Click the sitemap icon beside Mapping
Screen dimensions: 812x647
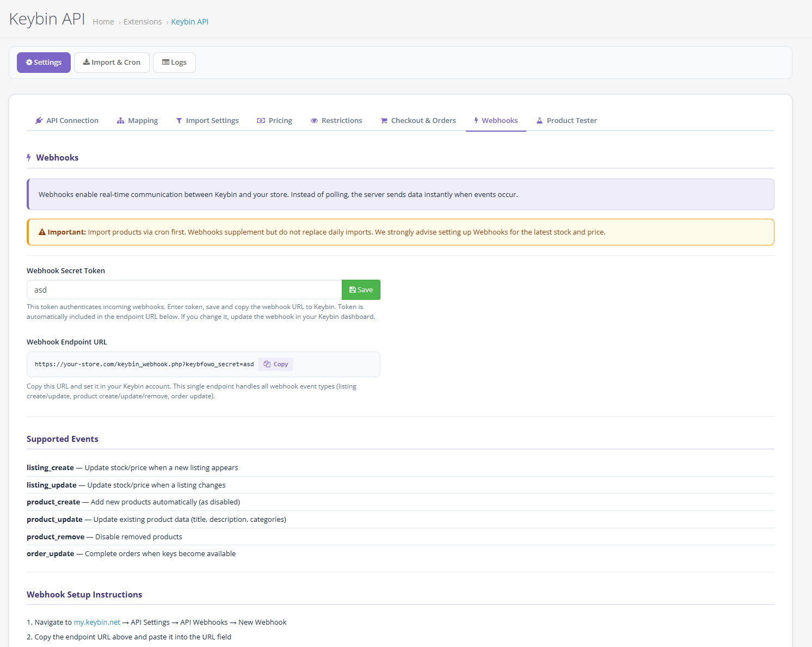tap(120, 121)
